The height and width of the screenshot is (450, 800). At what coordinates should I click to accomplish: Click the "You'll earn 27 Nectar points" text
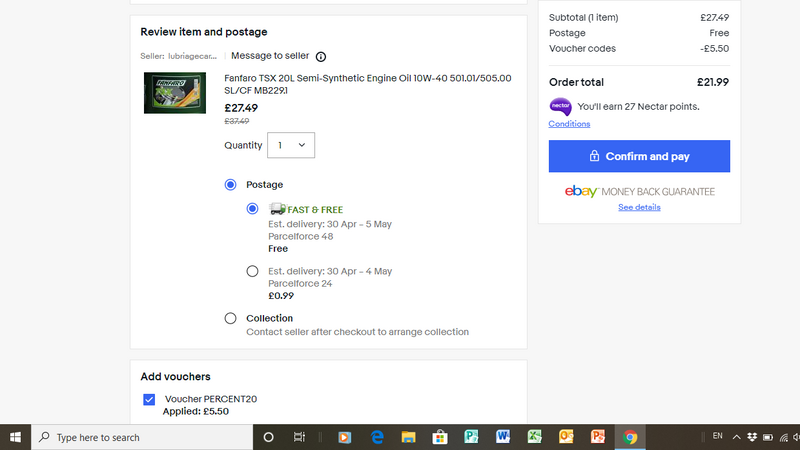pos(638,107)
